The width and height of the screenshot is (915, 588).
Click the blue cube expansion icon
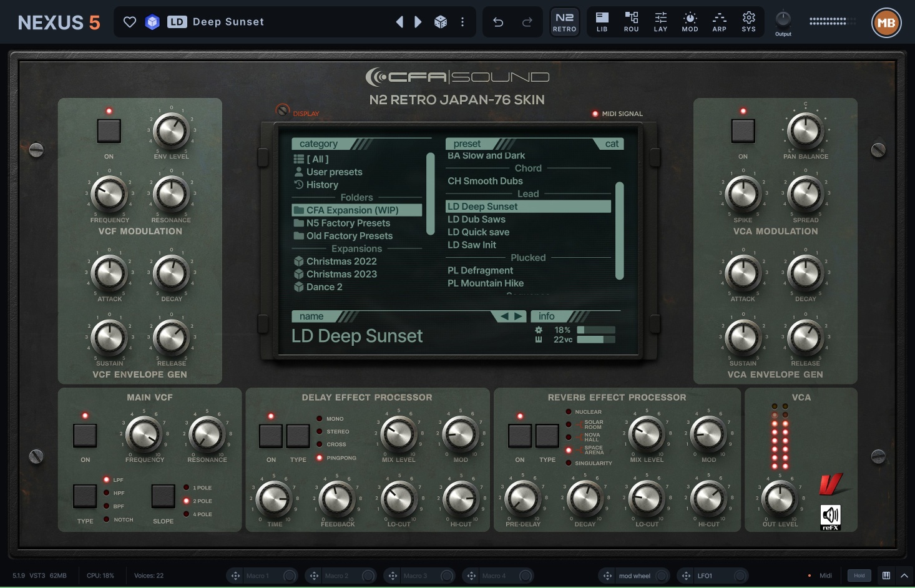(152, 22)
